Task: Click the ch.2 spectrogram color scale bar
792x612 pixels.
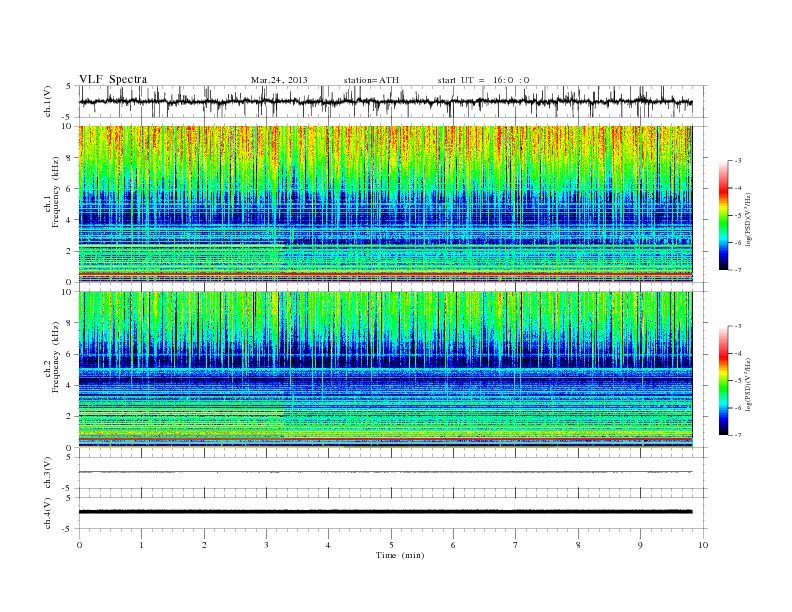Action: [723, 380]
